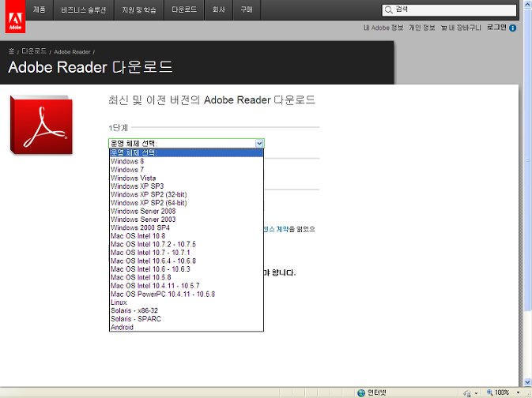Click the license agreement 계약 link
Screen dimensions: 532x398
click(276, 230)
